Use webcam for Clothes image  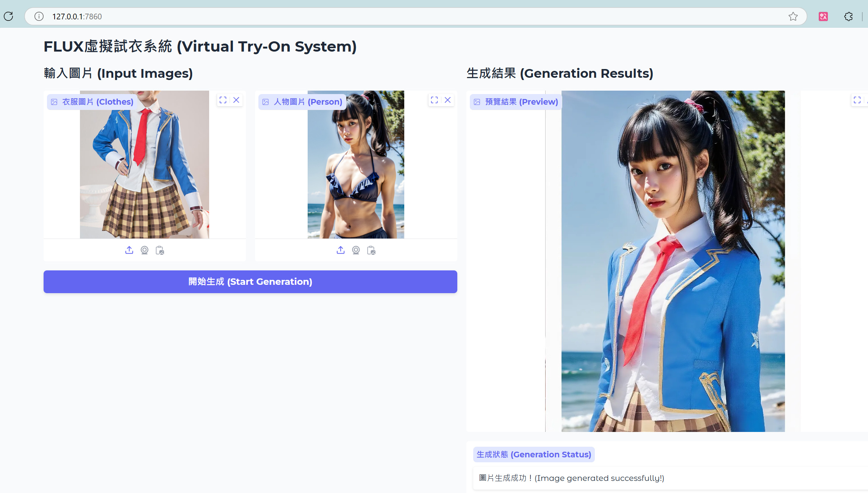(x=144, y=250)
